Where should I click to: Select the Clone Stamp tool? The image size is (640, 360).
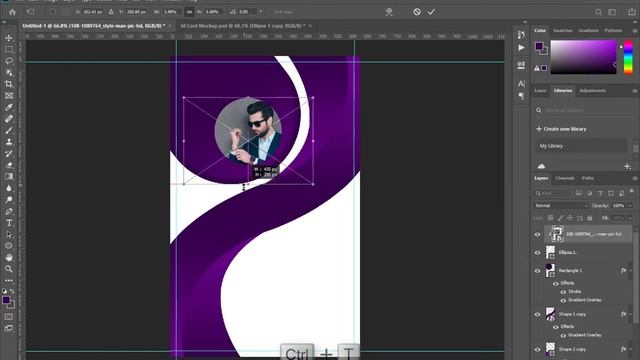tap(9, 142)
